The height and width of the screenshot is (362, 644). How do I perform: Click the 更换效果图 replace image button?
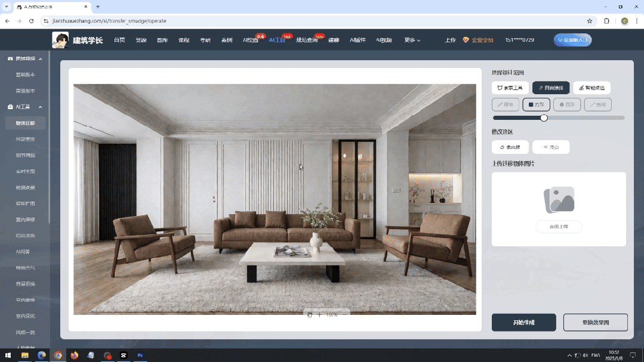(596, 323)
